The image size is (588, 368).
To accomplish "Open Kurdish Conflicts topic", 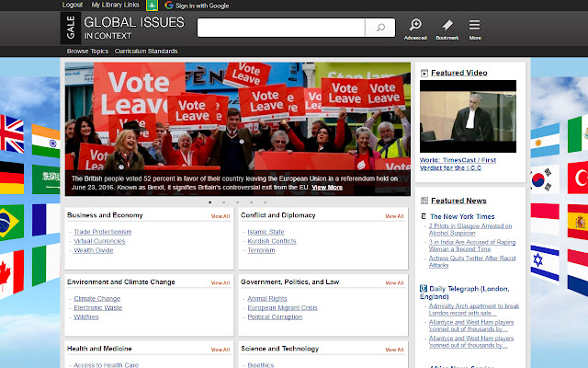I will 272,241.
